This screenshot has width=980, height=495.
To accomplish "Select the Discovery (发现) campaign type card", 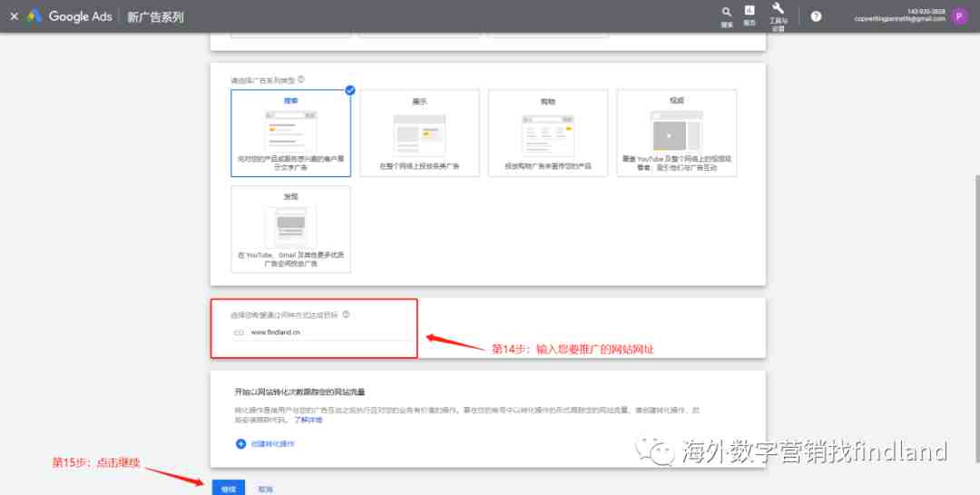I will tap(290, 229).
